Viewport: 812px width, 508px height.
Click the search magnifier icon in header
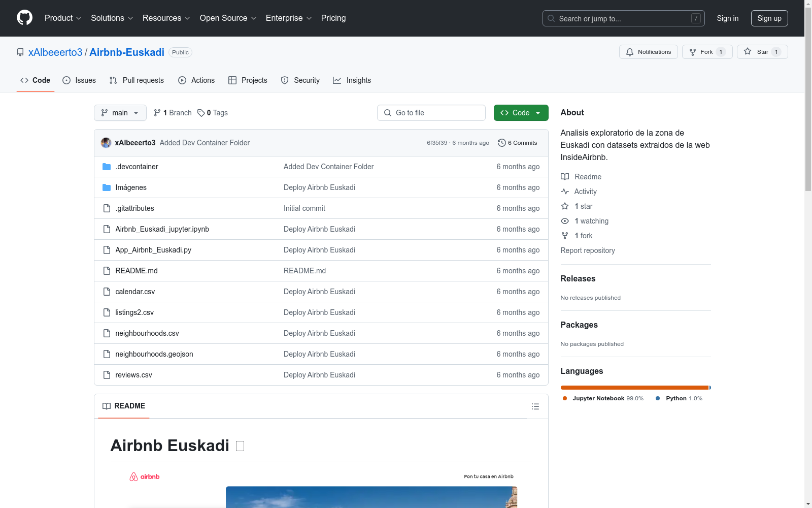point(551,18)
